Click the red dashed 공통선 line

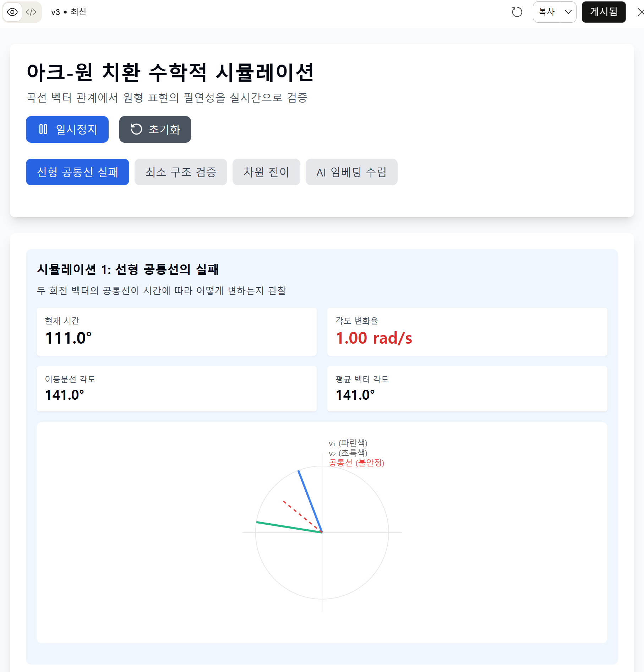(x=302, y=516)
